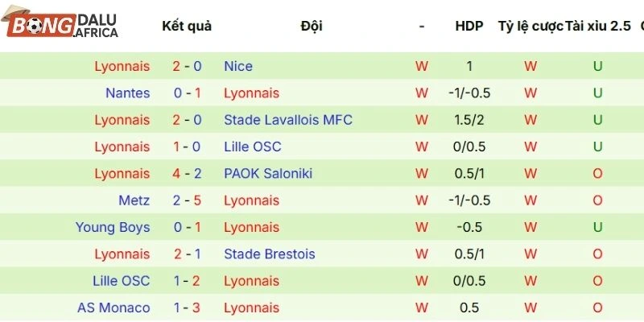Click the AS Monaco team name

pyautogui.click(x=114, y=308)
